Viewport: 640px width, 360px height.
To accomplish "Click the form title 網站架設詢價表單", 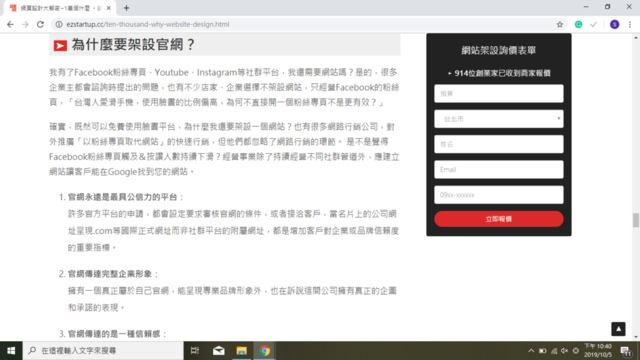I will coord(499,50).
